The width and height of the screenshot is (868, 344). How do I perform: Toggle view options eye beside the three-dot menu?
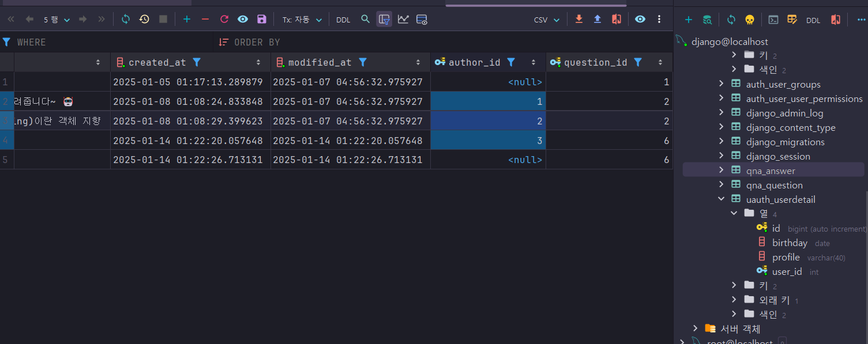pos(640,20)
